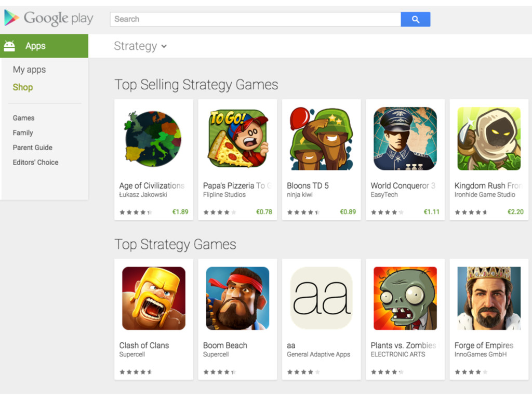
Task: Select Age of Civilizations globe icon
Action: click(x=153, y=139)
